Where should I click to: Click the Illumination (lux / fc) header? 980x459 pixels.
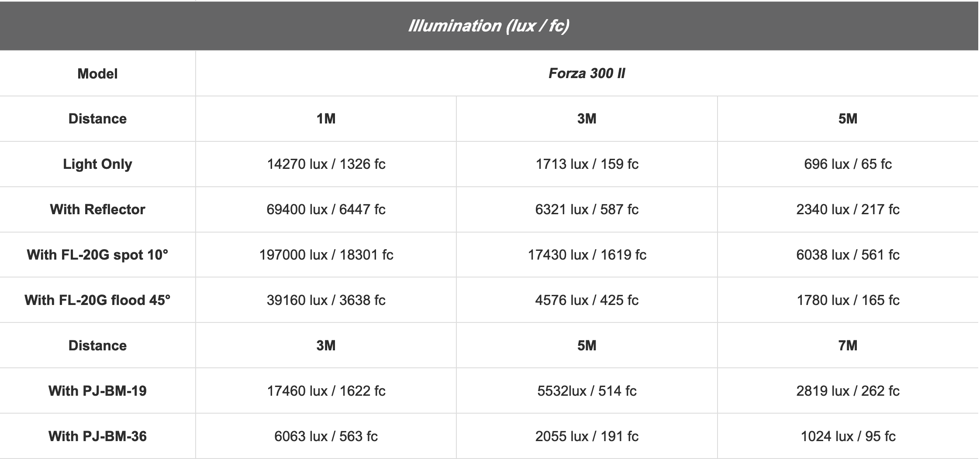[489, 26]
